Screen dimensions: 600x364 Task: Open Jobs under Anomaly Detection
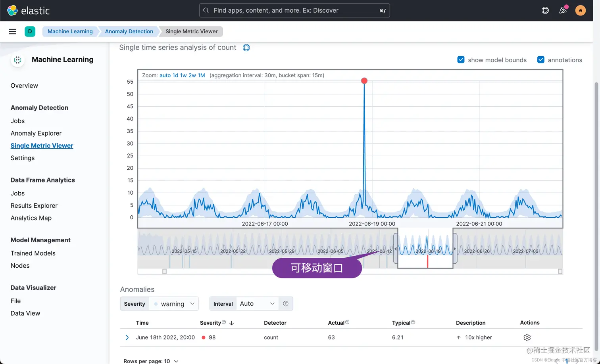[x=17, y=121]
